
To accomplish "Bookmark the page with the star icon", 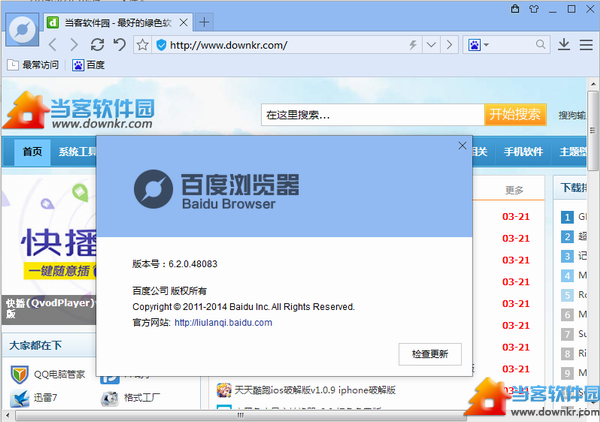I will (x=142, y=45).
